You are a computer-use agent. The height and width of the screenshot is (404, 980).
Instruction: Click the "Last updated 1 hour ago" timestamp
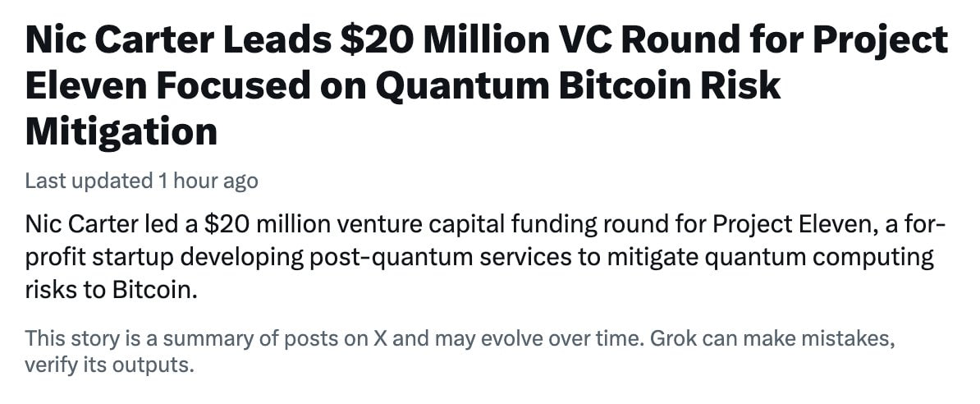[x=141, y=180]
